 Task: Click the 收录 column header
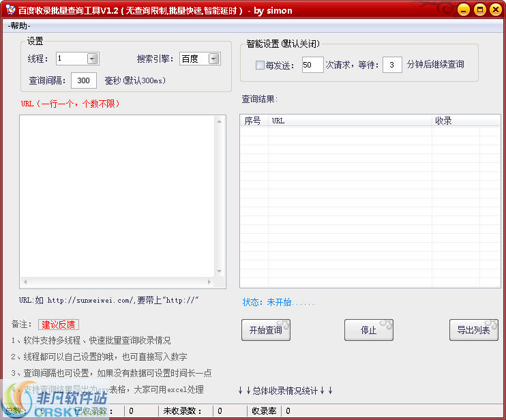(x=456, y=121)
